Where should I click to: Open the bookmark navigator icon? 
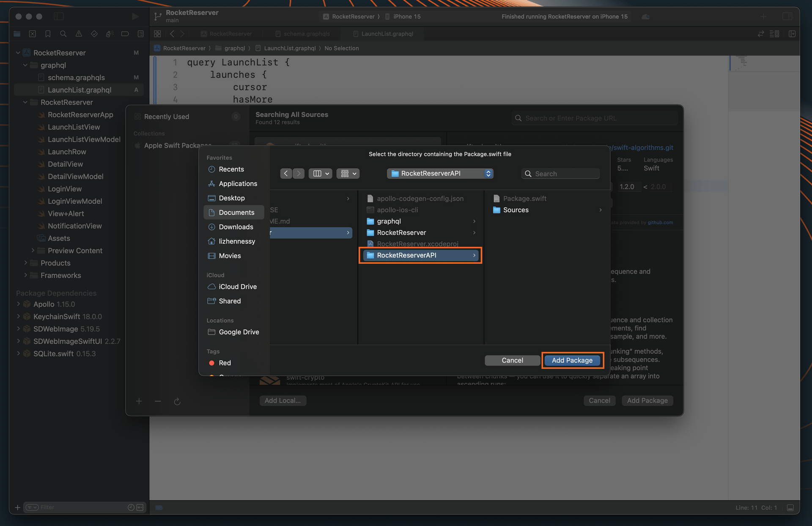48,34
